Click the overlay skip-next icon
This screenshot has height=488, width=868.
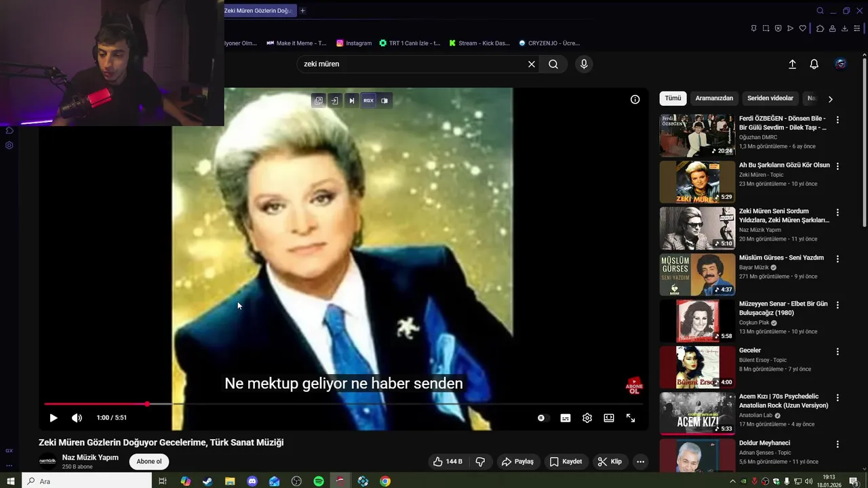point(351,100)
